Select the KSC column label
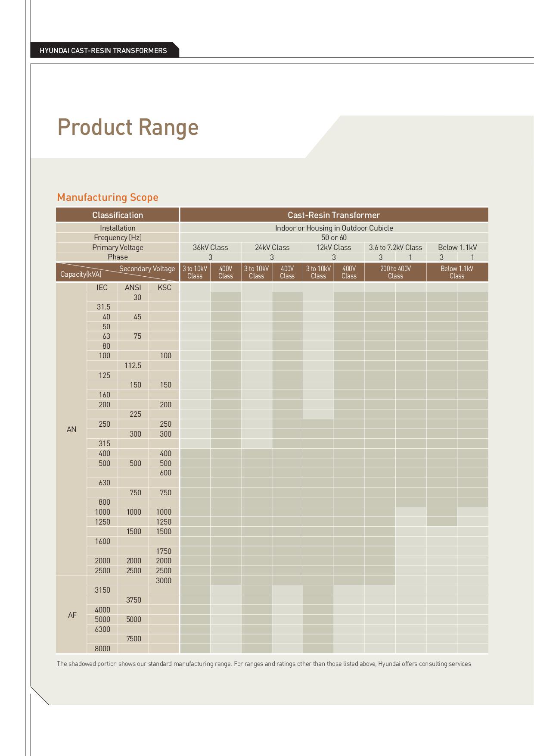 click(x=165, y=287)
